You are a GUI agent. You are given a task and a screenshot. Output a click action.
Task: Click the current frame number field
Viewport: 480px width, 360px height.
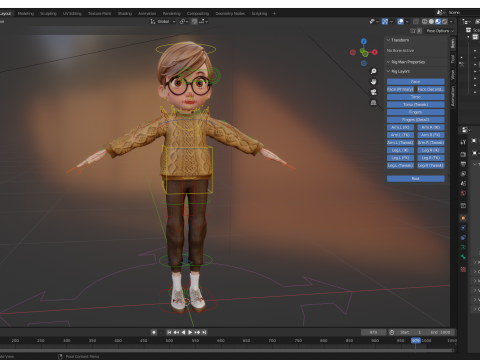(x=373, y=332)
